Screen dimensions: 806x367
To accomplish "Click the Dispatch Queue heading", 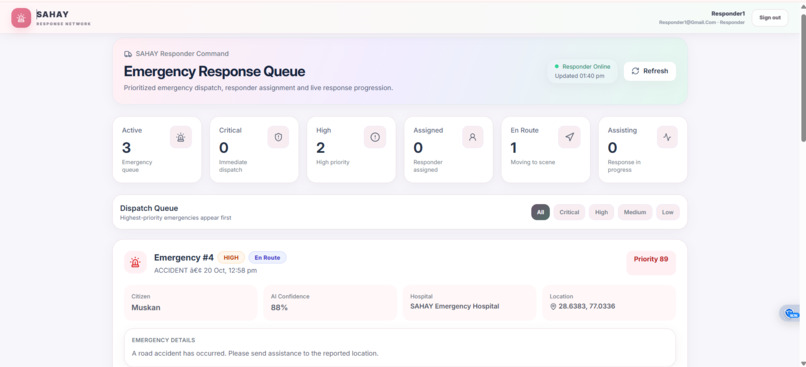I will (x=149, y=209).
